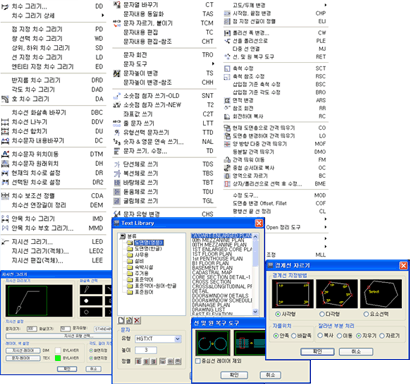Click the 안목 치수 그리기 (IMD) icon

pyautogui.click(x=5, y=219)
